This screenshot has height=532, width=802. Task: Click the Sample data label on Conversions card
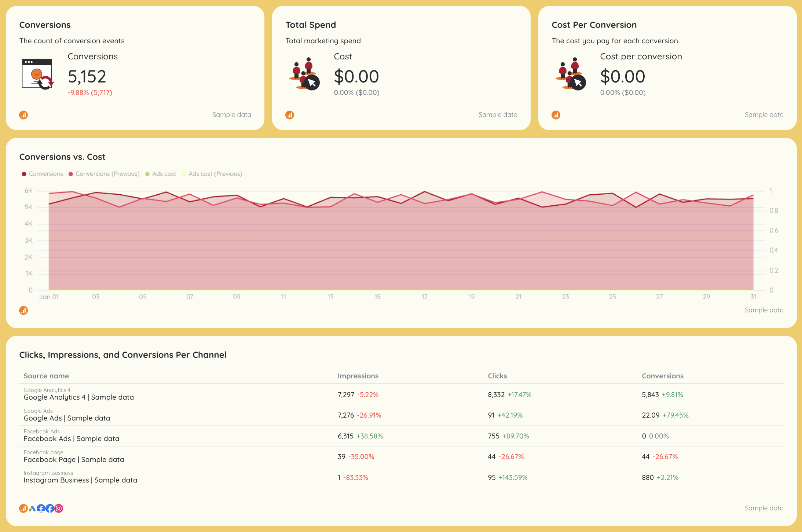coord(231,115)
